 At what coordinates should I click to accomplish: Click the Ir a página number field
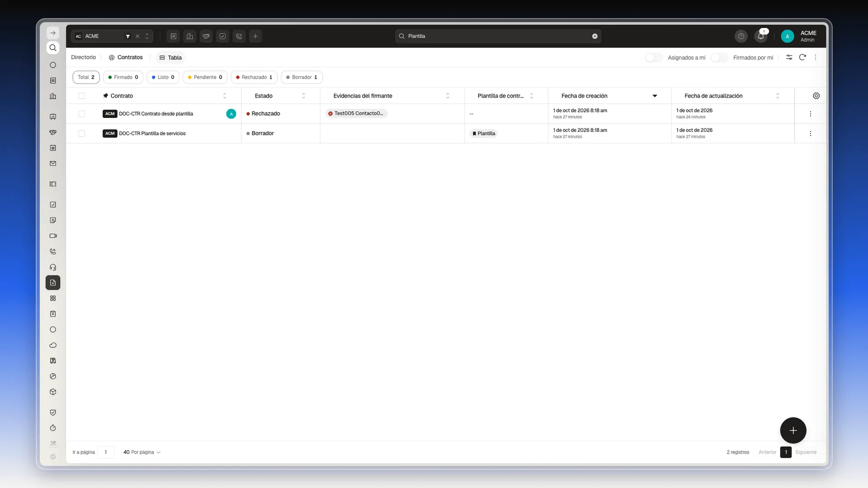pyautogui.click(x=106, y=452)
